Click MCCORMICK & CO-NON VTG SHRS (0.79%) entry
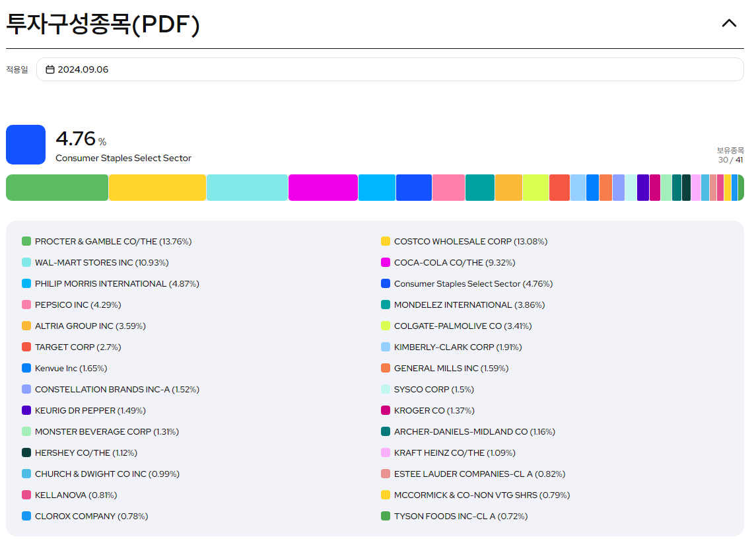Screen dimensions: 756x541 click(475, 495)
